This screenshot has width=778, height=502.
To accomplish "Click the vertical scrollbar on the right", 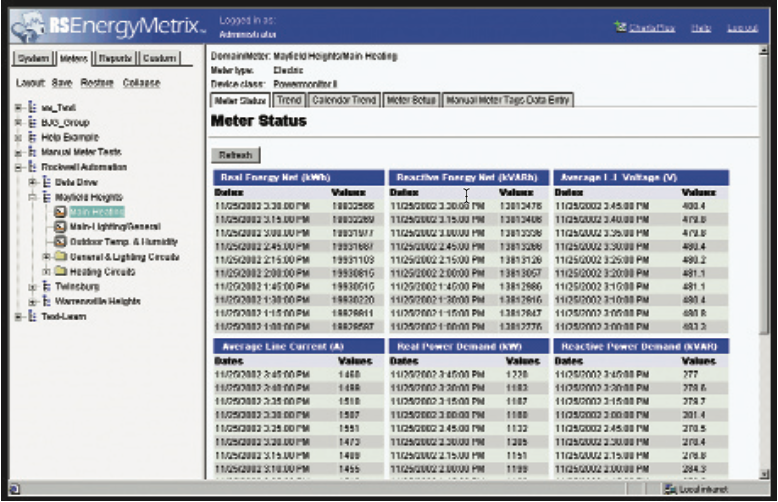I will click(767, 250).
